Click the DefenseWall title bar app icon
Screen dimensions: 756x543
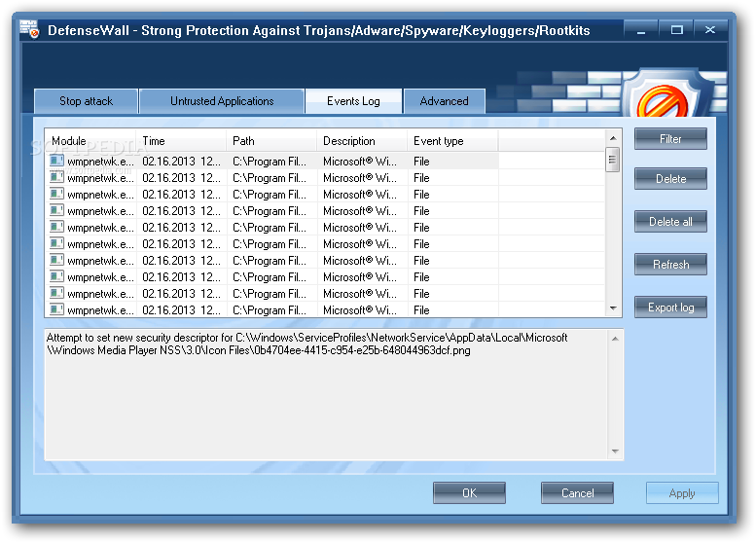tap(29, 29)
